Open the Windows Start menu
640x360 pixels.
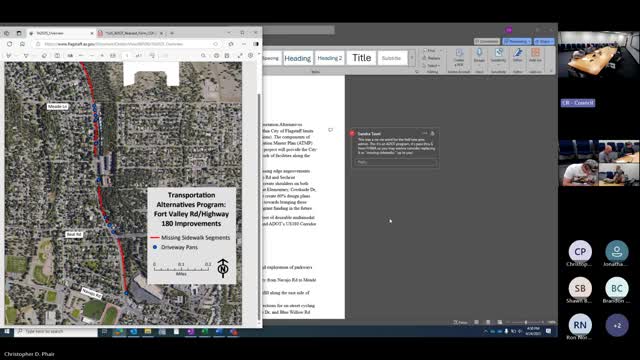click(7, 331)
